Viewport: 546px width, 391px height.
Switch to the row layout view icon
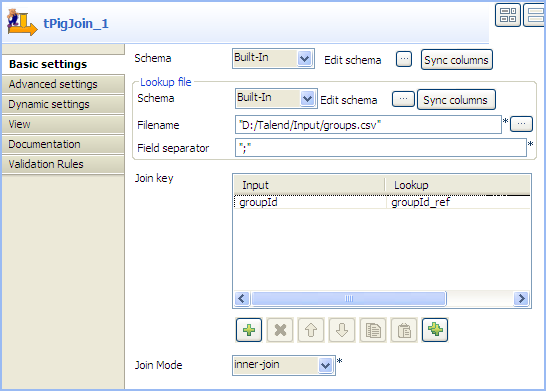[535, 15]
